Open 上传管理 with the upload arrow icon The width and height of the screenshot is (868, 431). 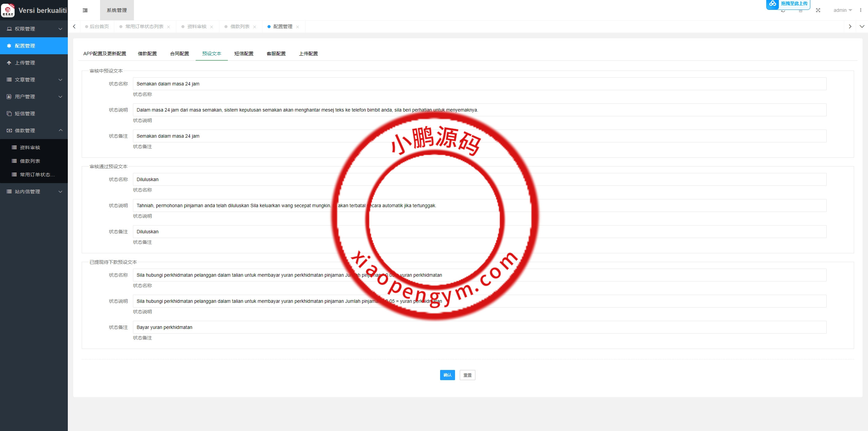[x=25, y=63]
